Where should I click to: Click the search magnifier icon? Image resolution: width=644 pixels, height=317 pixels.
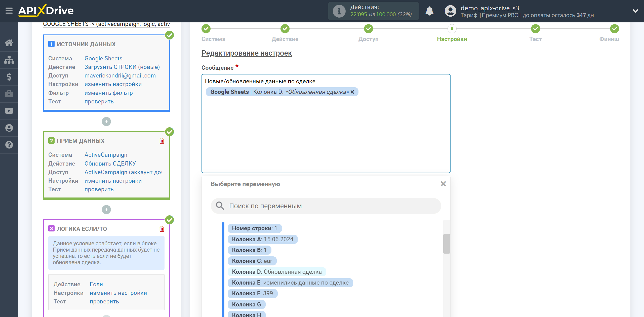coord(220,206)
